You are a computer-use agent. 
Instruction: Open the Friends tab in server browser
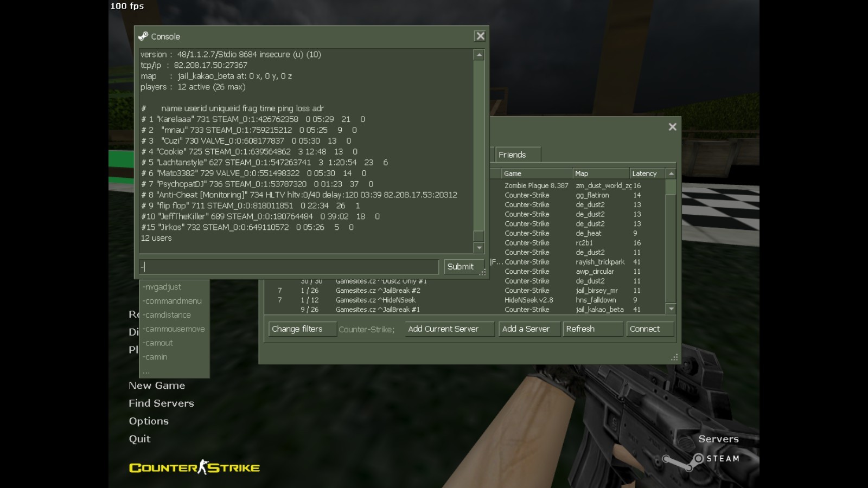click(518, 155)
